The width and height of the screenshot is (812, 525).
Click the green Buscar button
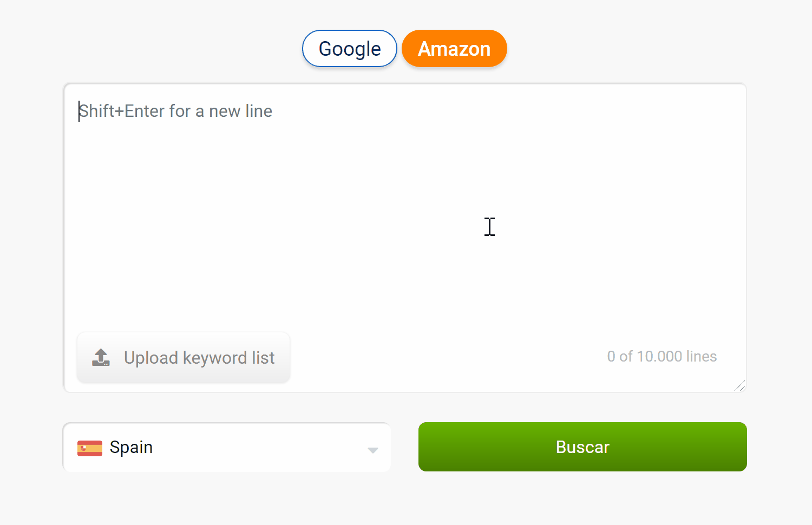[x=582, y=447]
